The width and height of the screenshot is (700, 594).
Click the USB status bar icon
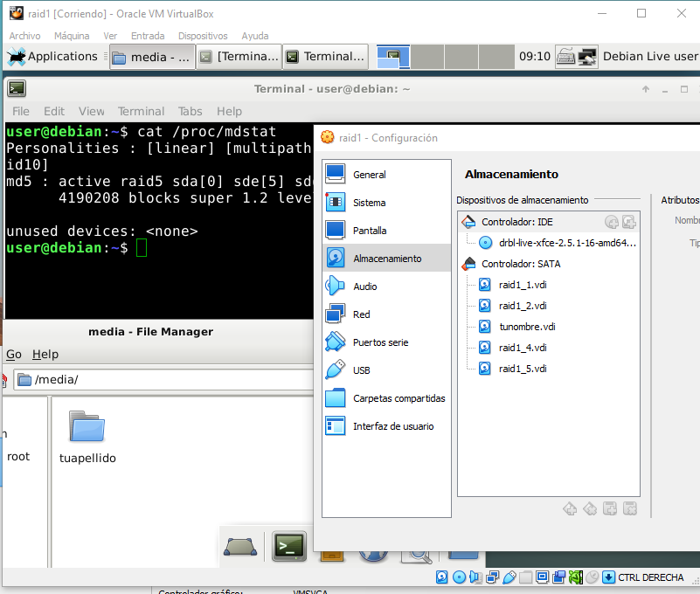509,577
